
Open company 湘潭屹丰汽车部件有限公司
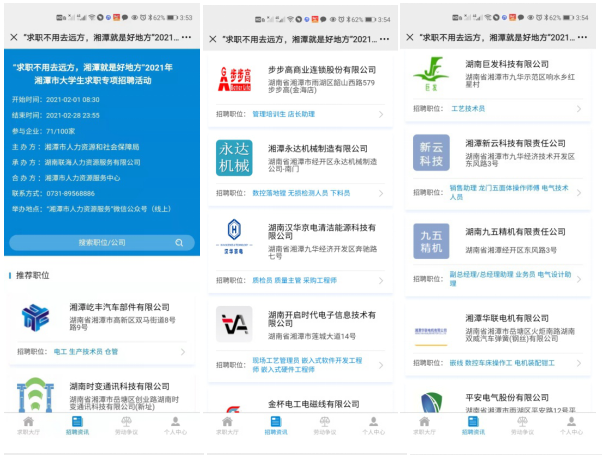[x=119, y=307]
